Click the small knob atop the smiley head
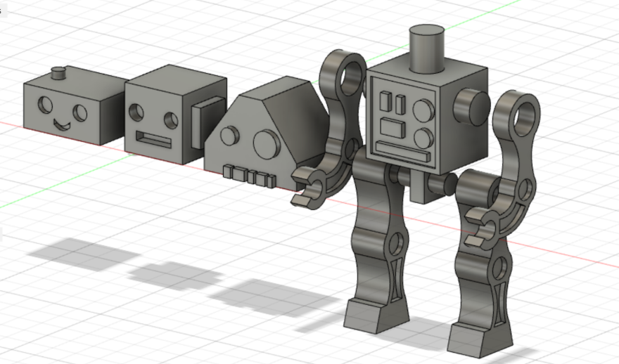Image resolution: width=619 pixels, height=364 pixels. pyautogui.click(x=59, y=73)
